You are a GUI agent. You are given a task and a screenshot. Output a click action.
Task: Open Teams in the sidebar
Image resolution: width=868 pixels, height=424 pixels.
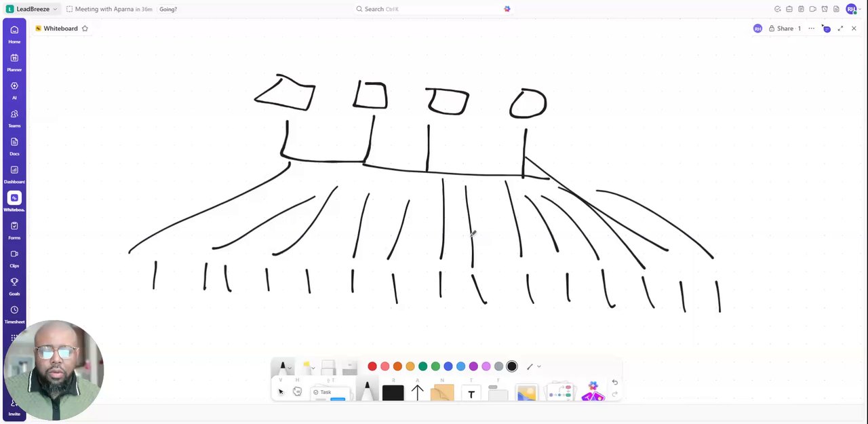(x=14, y=118)
